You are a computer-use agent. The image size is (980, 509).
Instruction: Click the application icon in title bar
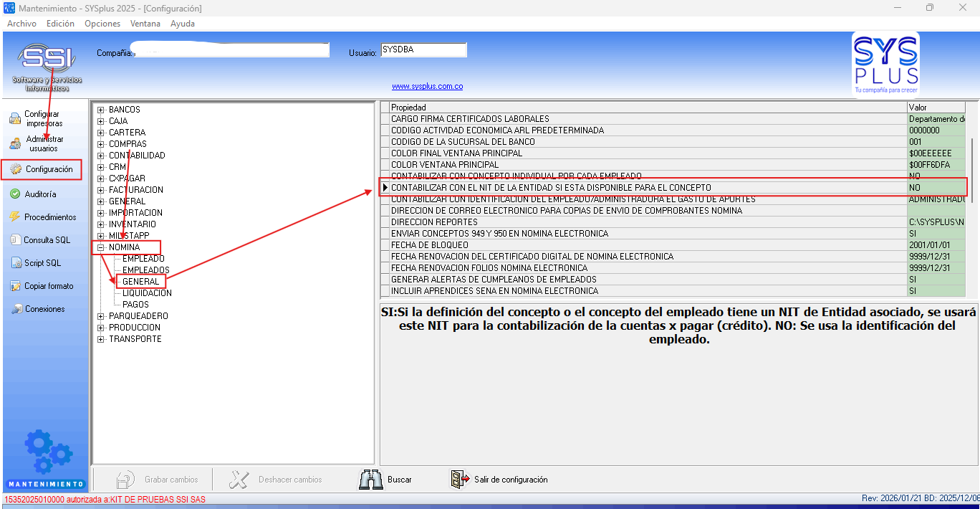9,8
